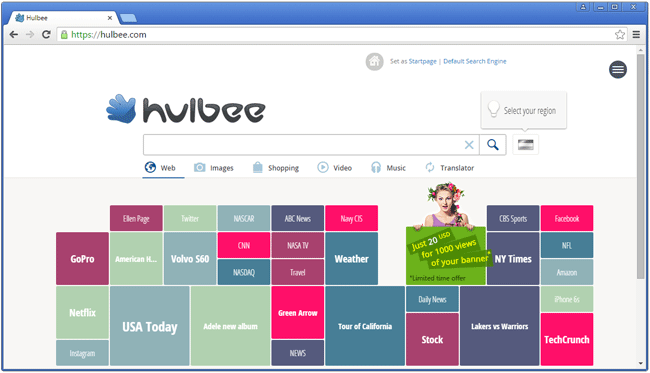Click the magnifier search button
This screenshot has width=650, height=373.
[492, 145]
